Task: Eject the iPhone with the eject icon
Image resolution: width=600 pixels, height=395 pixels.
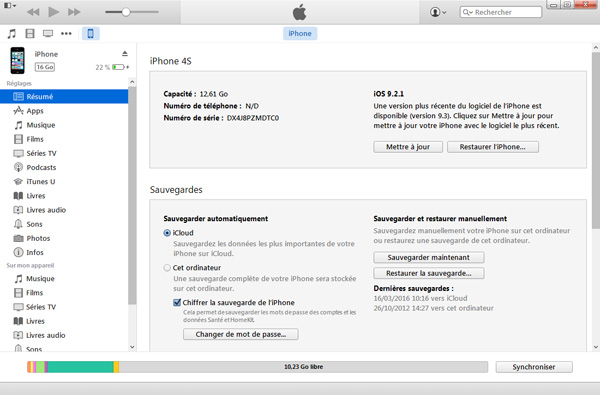Action: tap(125, 54)
